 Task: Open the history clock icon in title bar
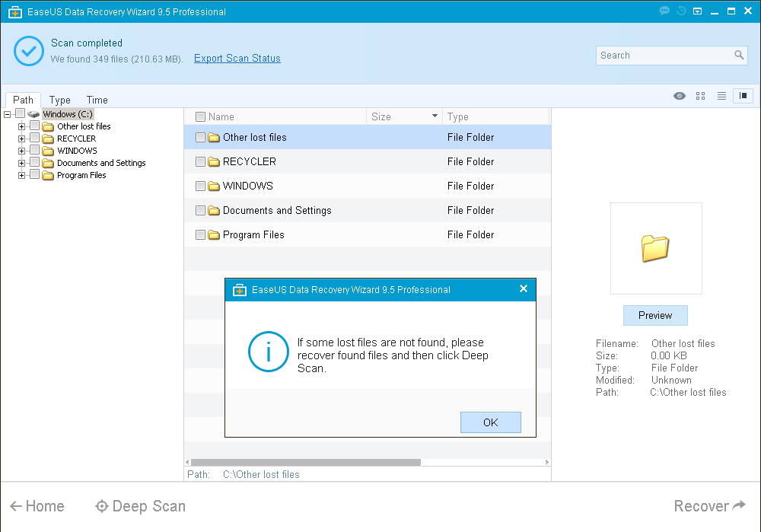click(681, 11)
